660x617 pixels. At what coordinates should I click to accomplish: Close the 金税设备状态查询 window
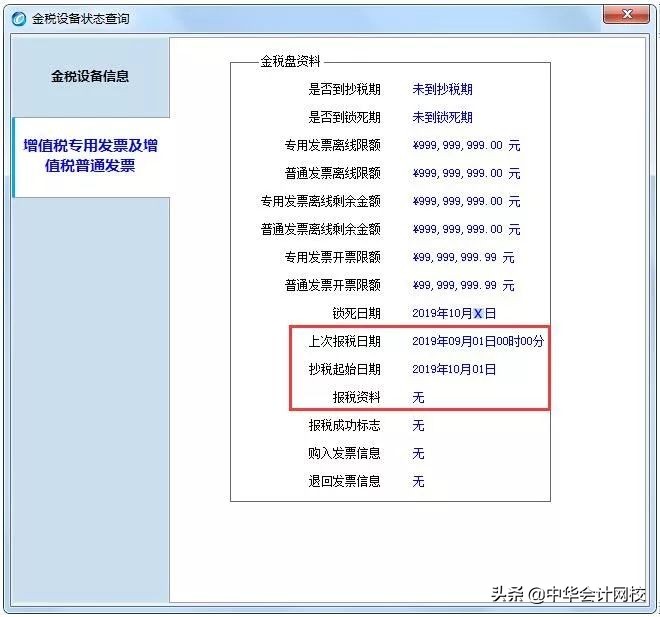pyautogui.click(x=626, y=15)
